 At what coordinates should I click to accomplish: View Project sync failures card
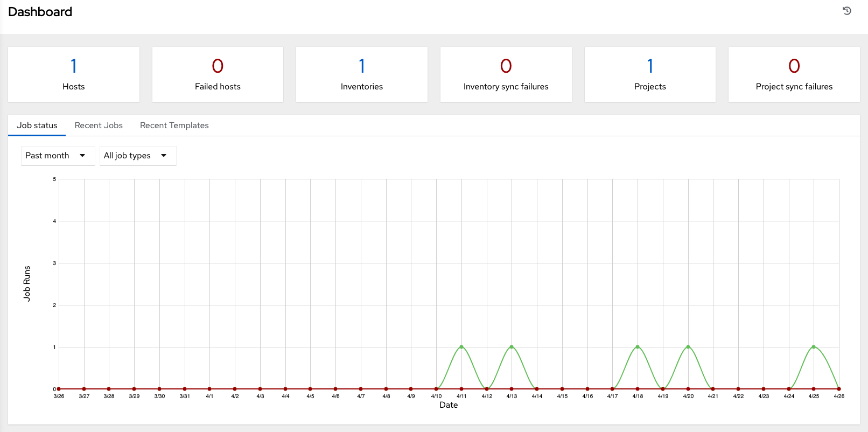(x=794, y=74)
